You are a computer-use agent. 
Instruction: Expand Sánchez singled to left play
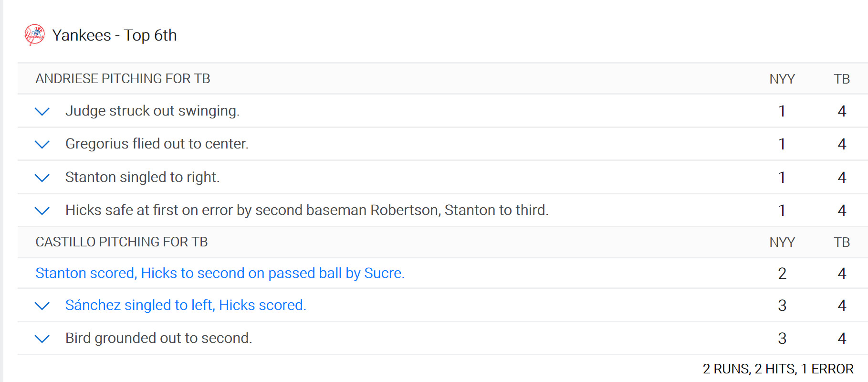[x=42, y=306]
